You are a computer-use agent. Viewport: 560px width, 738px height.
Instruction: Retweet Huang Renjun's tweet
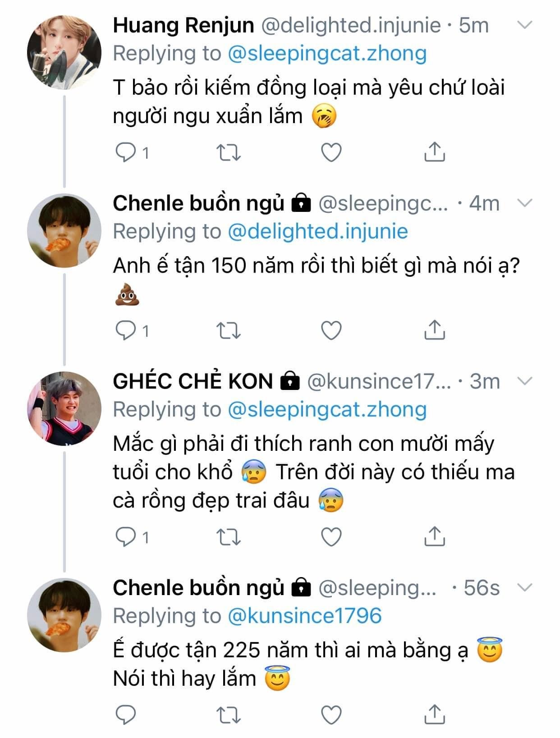[229, 152]
